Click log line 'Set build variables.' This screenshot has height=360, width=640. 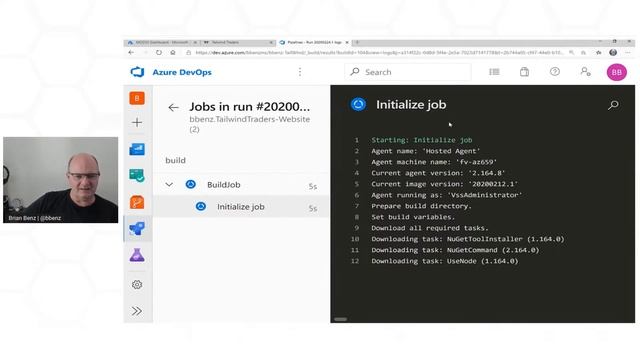[413, 217]
